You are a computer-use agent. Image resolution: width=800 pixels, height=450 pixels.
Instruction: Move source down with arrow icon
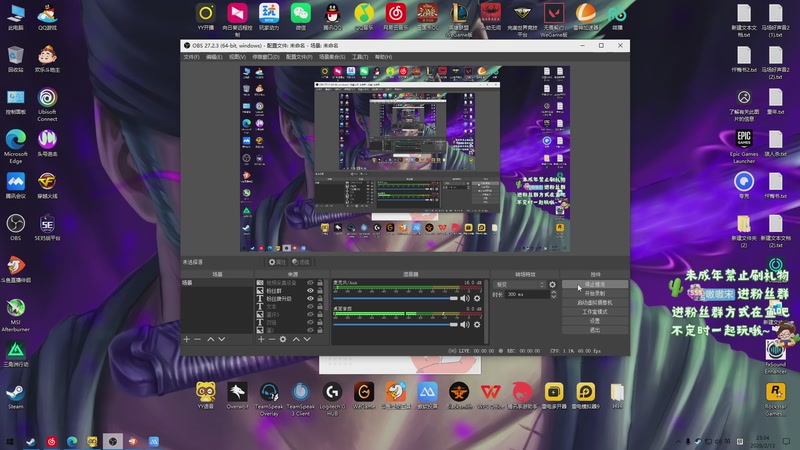(x=307, y=339)
